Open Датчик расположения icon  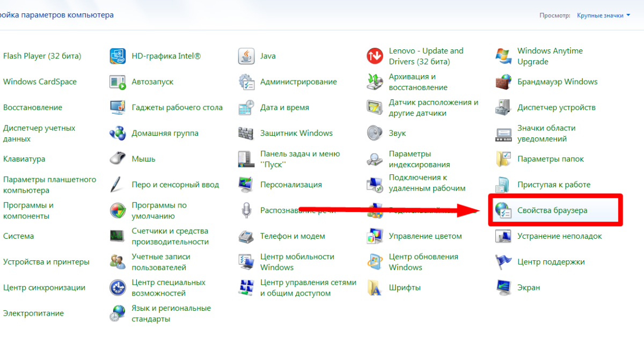375,107
